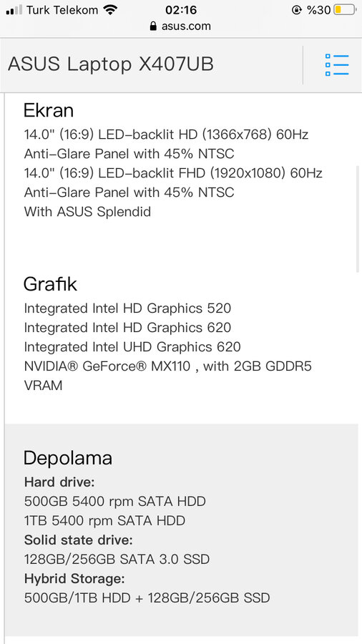Tap the battery indicator icon
Screen dimensions: 362x644
344,10
